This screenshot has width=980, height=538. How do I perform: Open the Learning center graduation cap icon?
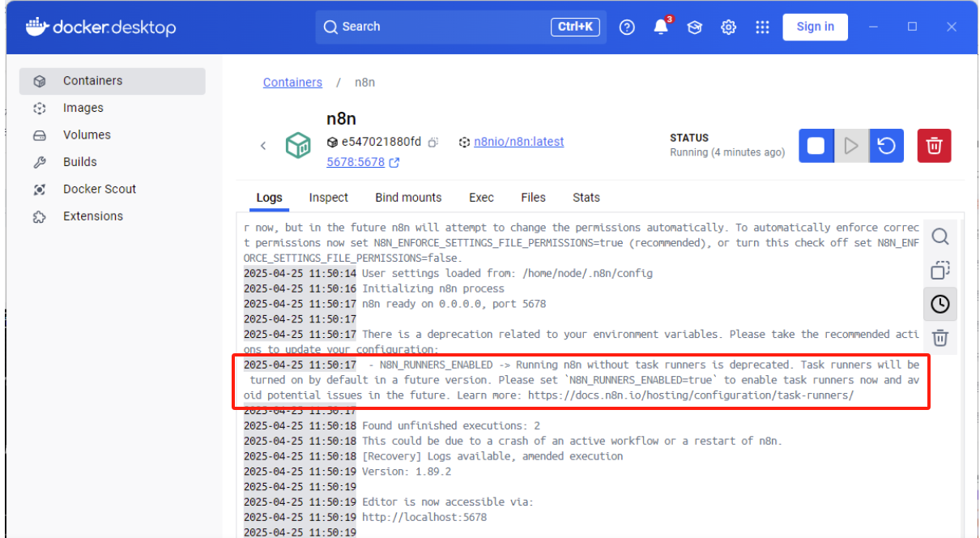coord(695,27)
